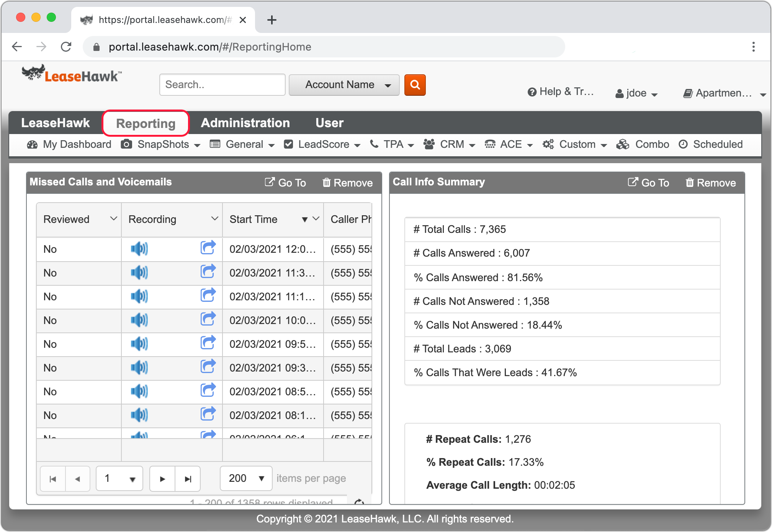The height and width of the screenshot is (532, 772).
Task: Click the orange search magnifier button
Action: click(415, 85)
